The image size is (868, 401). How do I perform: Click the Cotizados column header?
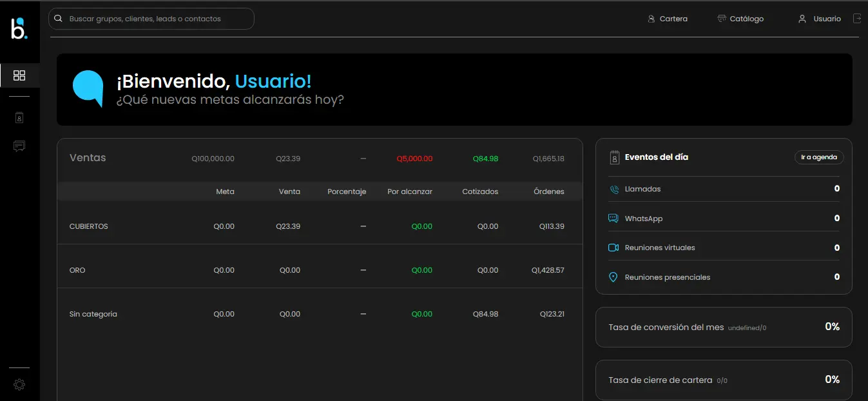(480, 191)
